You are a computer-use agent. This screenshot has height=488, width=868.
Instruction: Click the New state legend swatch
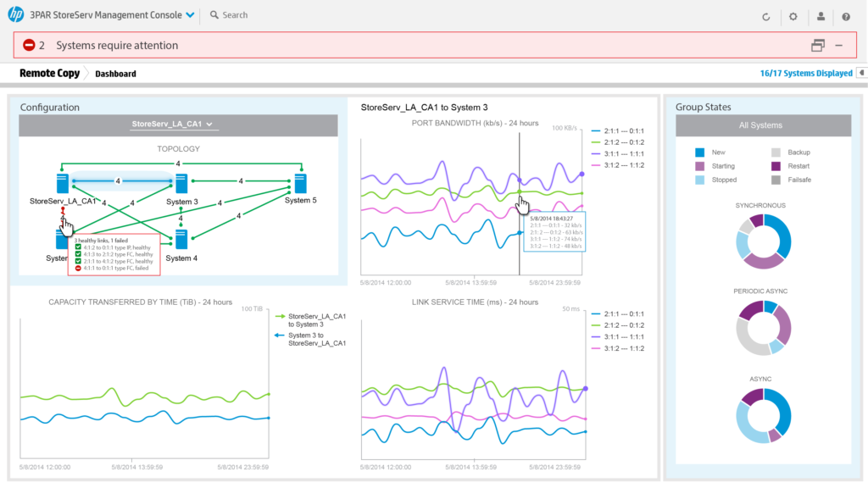click(699, 152)
